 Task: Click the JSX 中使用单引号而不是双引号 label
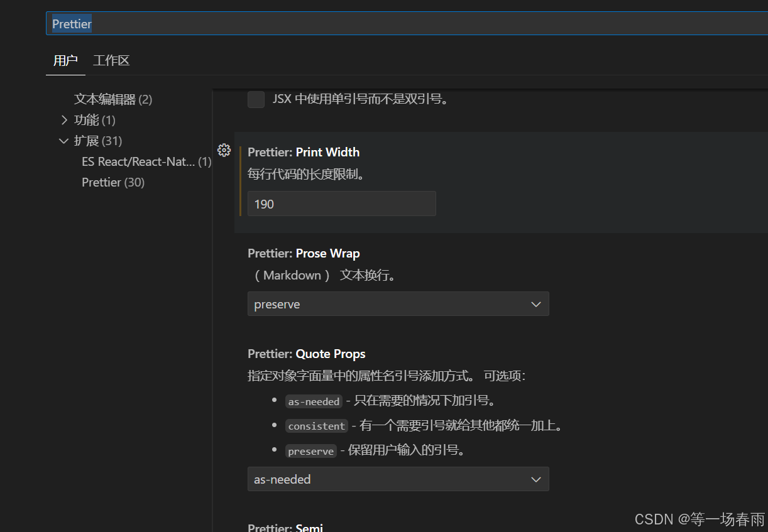tap(360, 99)
